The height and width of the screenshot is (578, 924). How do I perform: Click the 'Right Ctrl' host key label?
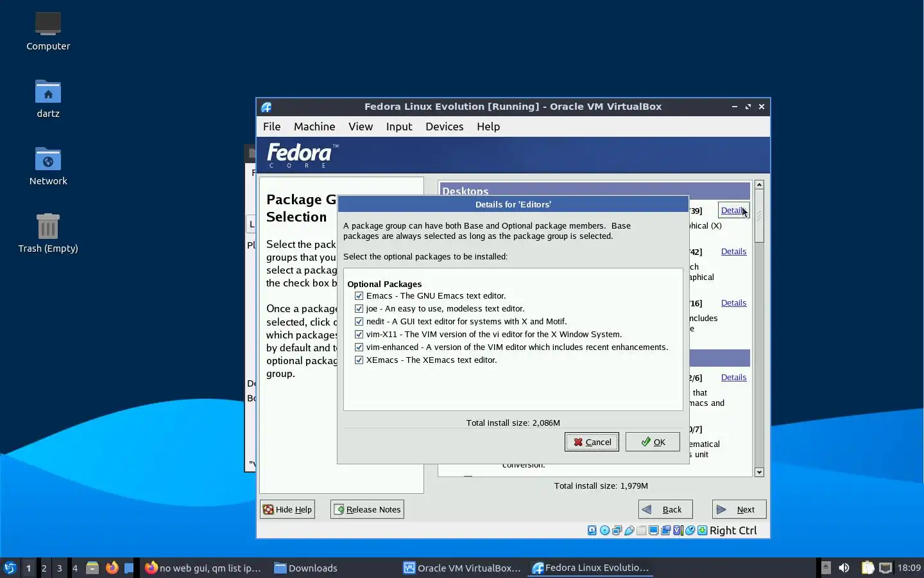(x=733, y=530)
